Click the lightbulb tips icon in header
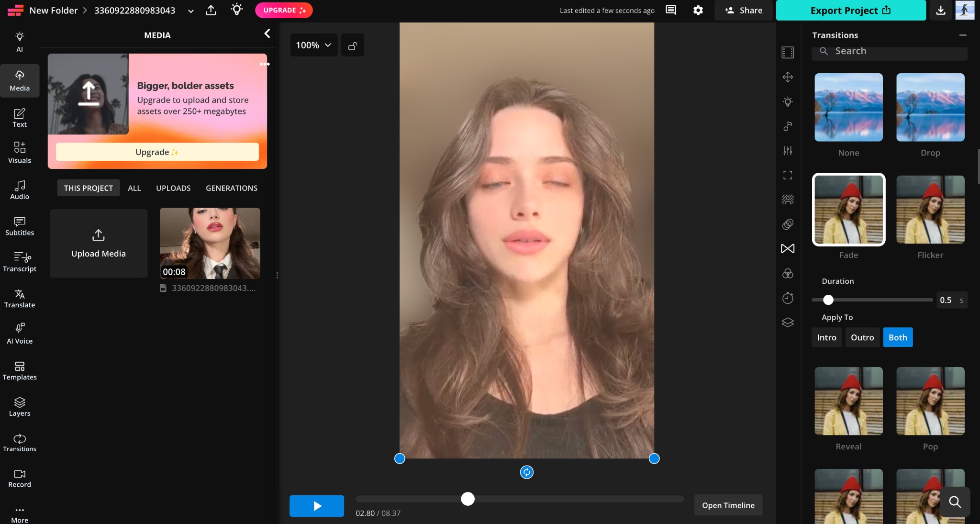Viewport: 980px width, 524px height. pyautogui.click(x=236, y=10)
